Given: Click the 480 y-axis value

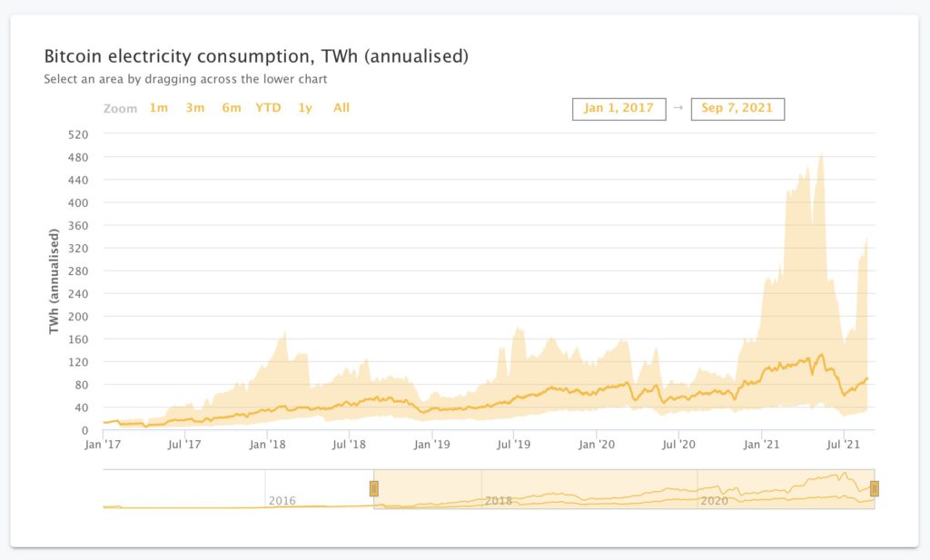Looking at the screenshot, I should pos(78,158).
